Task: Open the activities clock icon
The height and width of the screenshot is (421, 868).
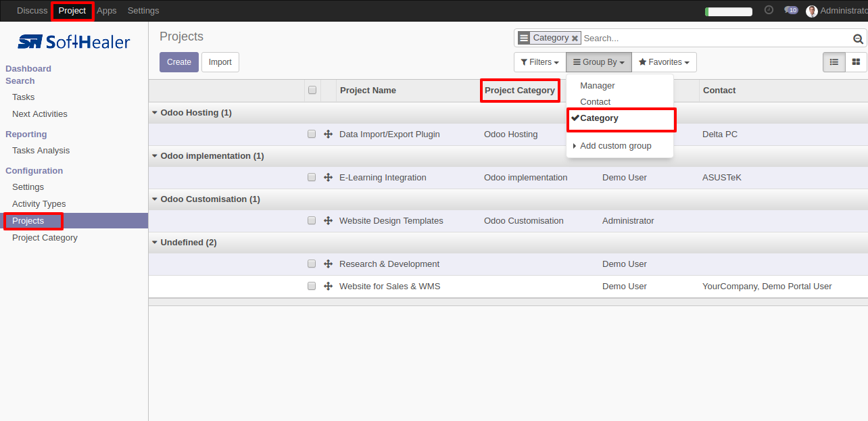Action: (769, 10)
